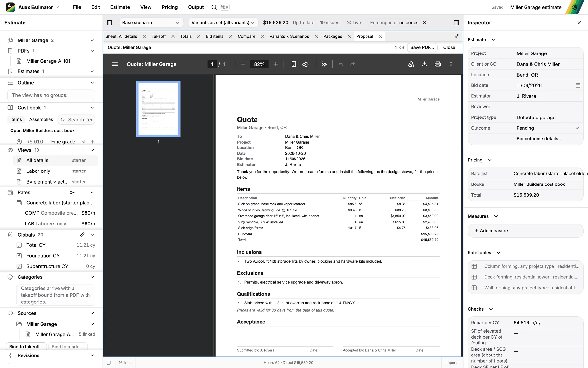Click the draw annotation icon in PDF toolbar
Screen dimensions: 588x368
pos(324,64)
